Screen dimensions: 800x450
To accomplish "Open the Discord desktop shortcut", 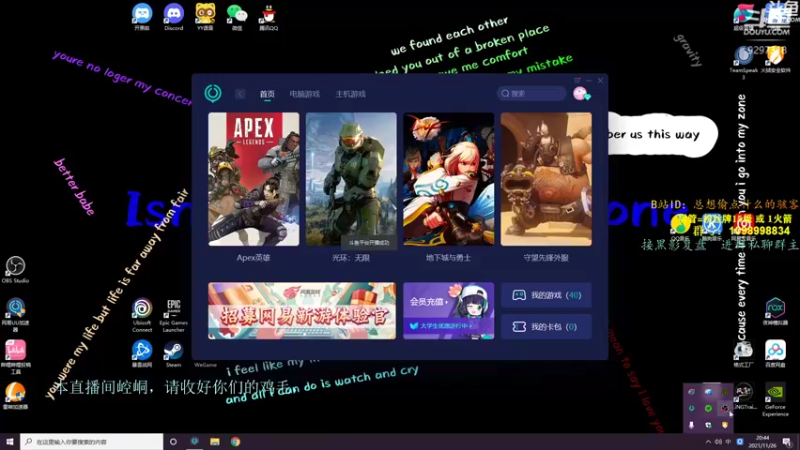I will pos(173,17).
